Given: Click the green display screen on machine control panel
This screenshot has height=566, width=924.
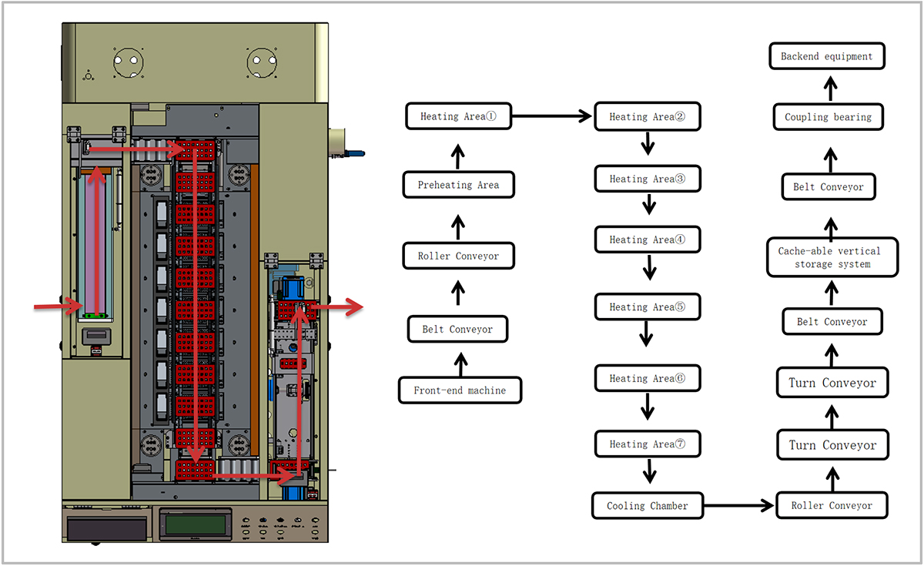Looking at the screenshot, I should click(196, 525).
